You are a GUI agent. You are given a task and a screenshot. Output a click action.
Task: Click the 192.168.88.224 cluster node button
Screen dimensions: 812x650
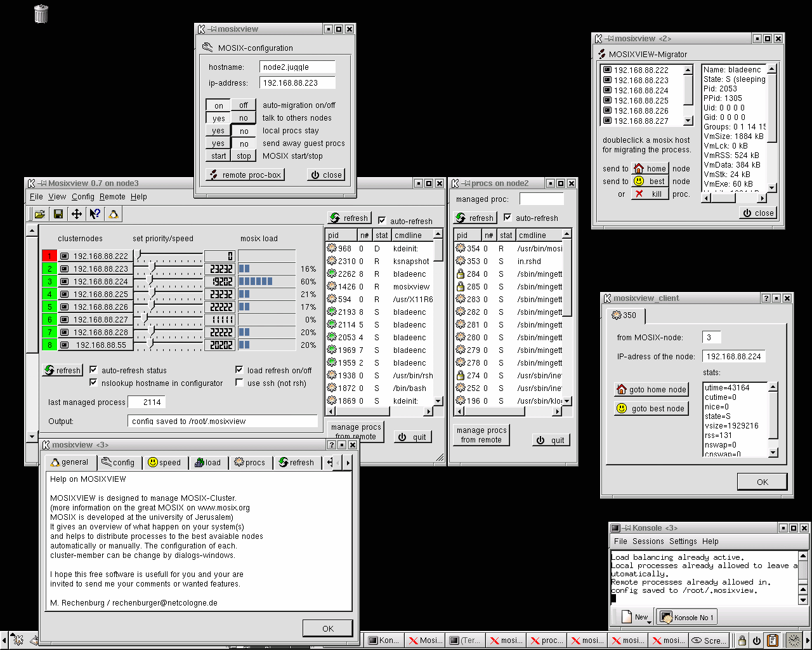pos(95,281)
